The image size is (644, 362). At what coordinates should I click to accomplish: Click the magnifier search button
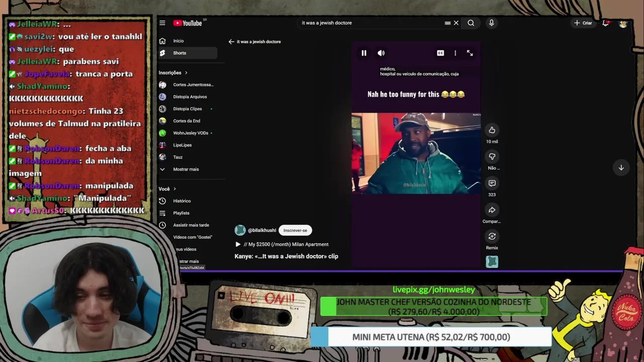pyautogui.click(x=471, y=23)
